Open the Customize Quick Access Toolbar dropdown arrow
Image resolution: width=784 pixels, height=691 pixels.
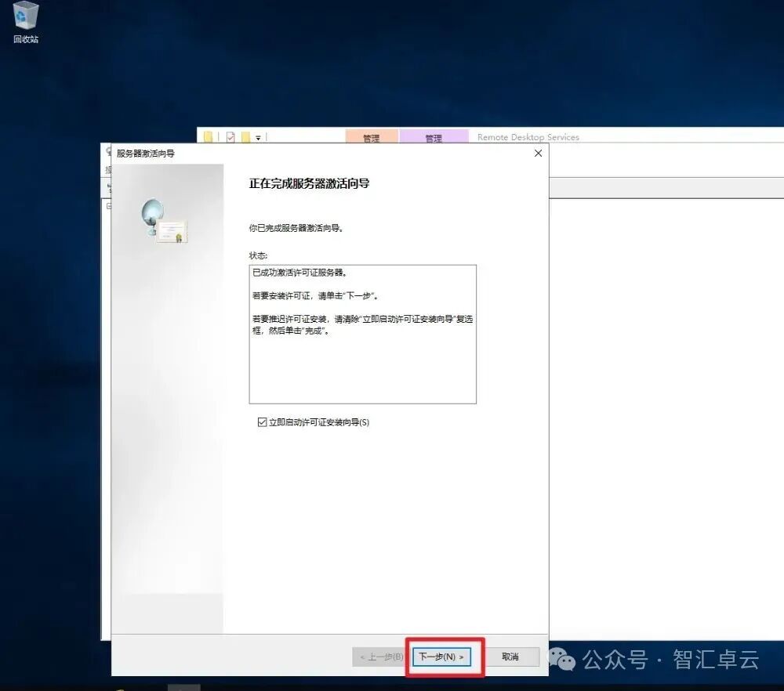pyautogui.click(x=258, y=137)
